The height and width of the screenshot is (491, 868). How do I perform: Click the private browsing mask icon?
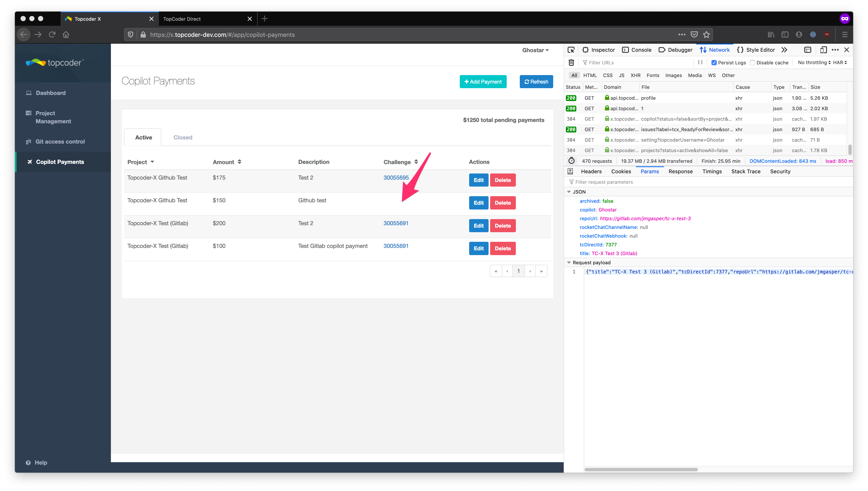coord(844,19)
